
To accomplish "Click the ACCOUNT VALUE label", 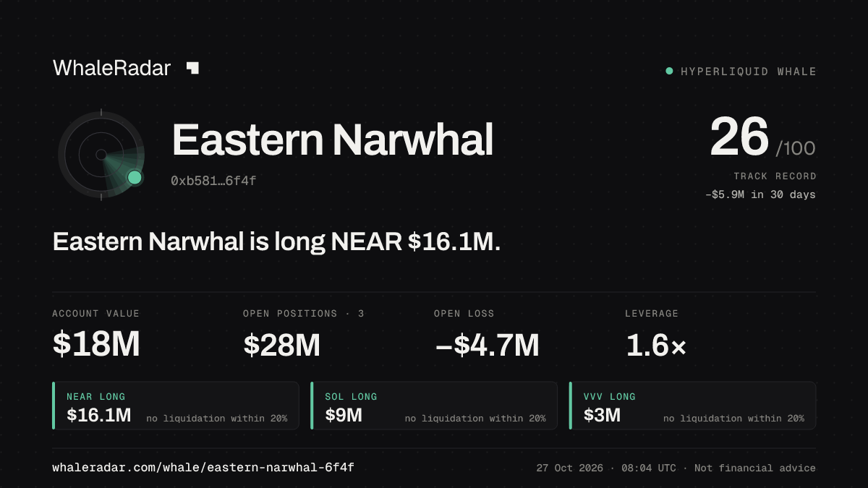I will (95, 314).
